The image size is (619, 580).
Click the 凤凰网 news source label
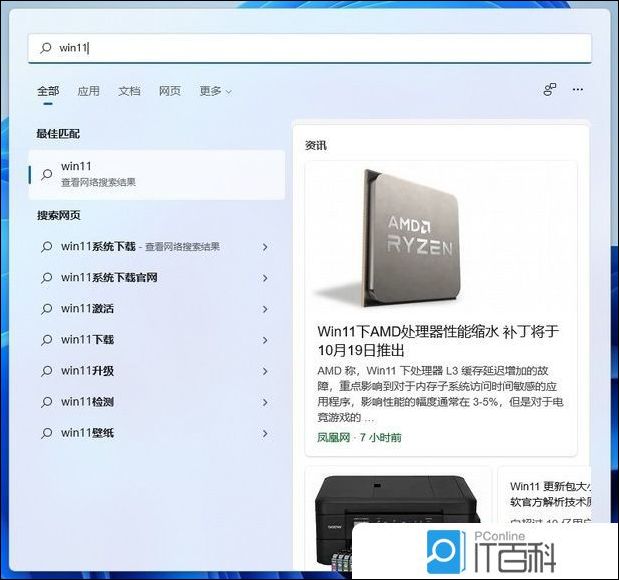click(334, 437)
